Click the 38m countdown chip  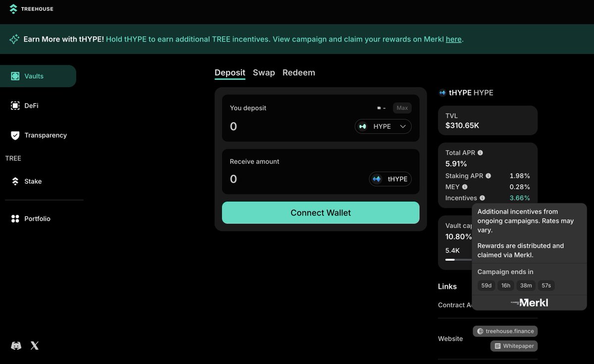point(526,285)
